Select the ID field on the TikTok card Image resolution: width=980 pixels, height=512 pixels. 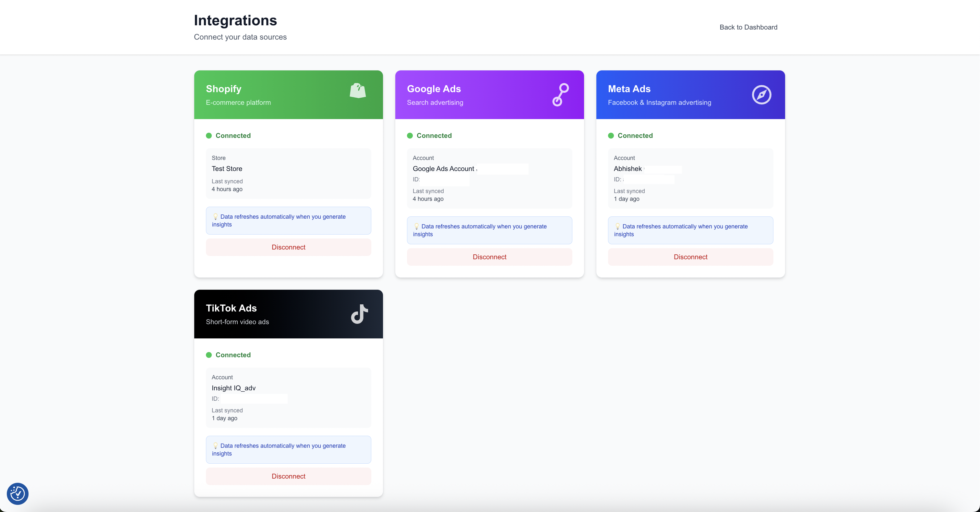pyautogui.click(x=250, y=398)
